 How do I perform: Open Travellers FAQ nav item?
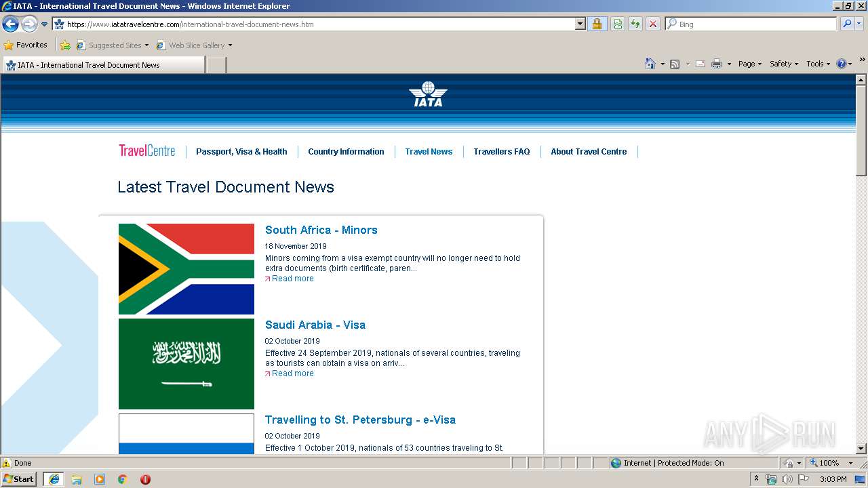pyautogui.click(x=502, y=152)
